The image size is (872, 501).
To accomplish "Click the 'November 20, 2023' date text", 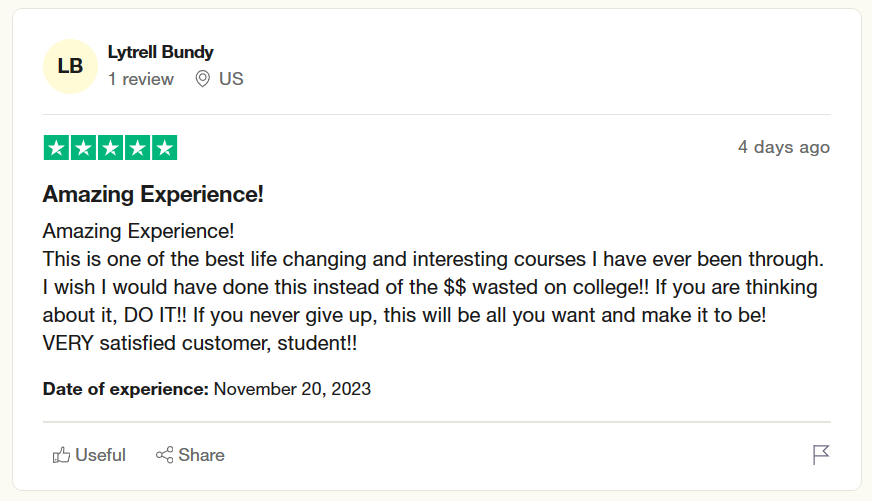I will tap(292, 389).
